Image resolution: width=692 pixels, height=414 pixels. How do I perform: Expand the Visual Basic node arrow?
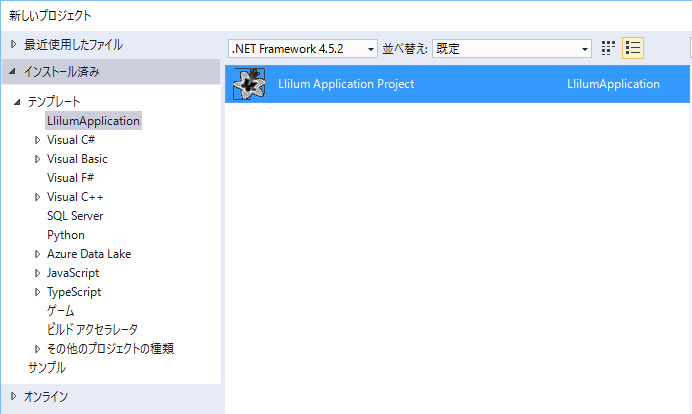coord(38,159)
